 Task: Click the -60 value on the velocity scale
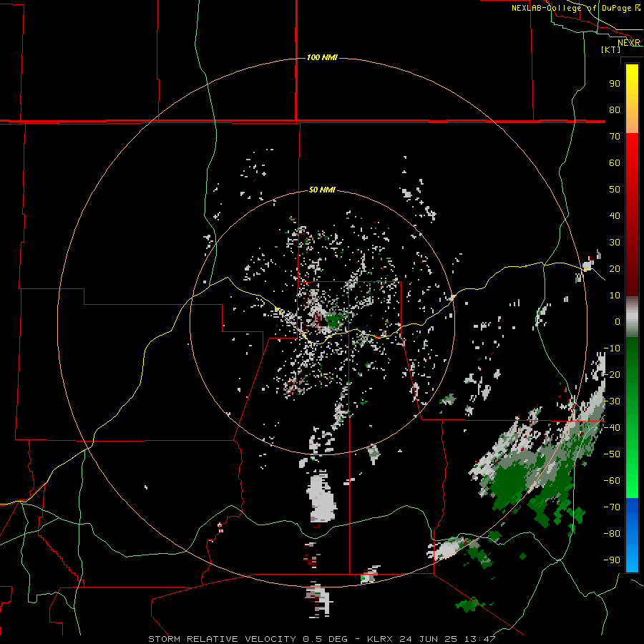(612, 481)
